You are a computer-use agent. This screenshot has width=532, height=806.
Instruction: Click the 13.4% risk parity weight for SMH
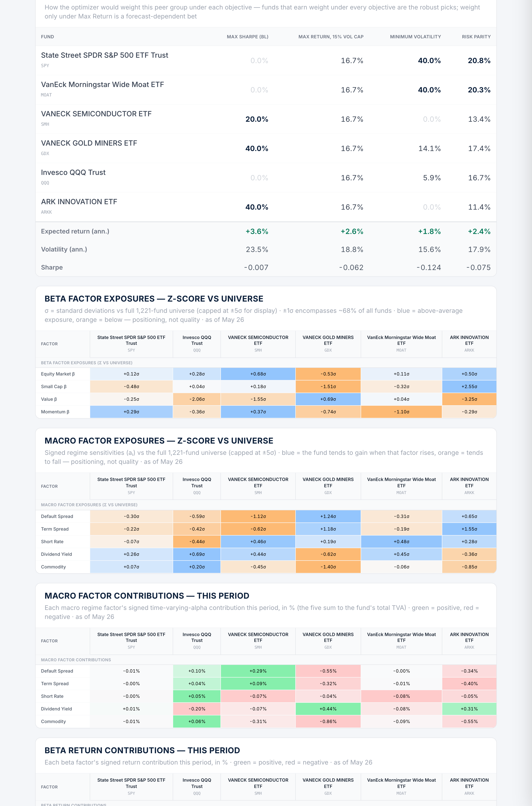[479, 119]
